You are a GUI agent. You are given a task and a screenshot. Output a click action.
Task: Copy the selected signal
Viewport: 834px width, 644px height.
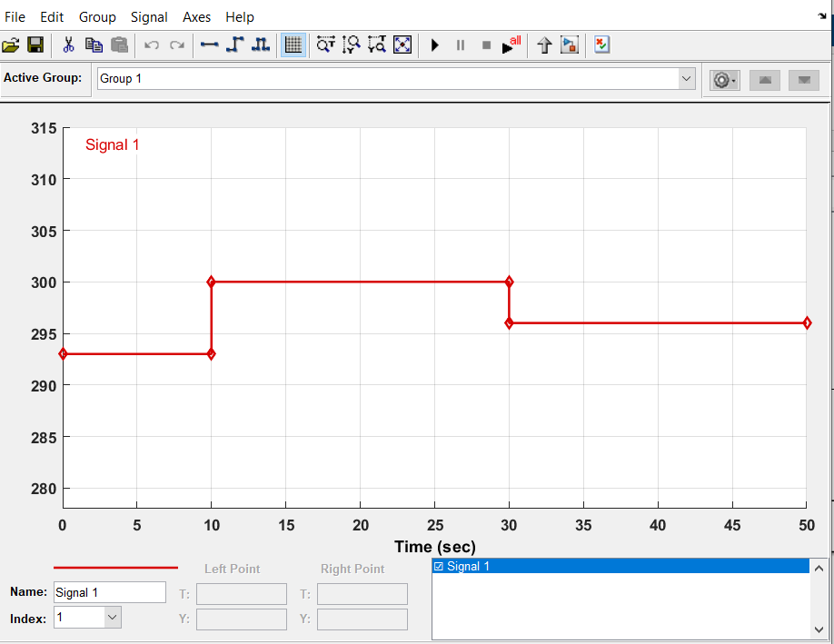pos(94,45)
